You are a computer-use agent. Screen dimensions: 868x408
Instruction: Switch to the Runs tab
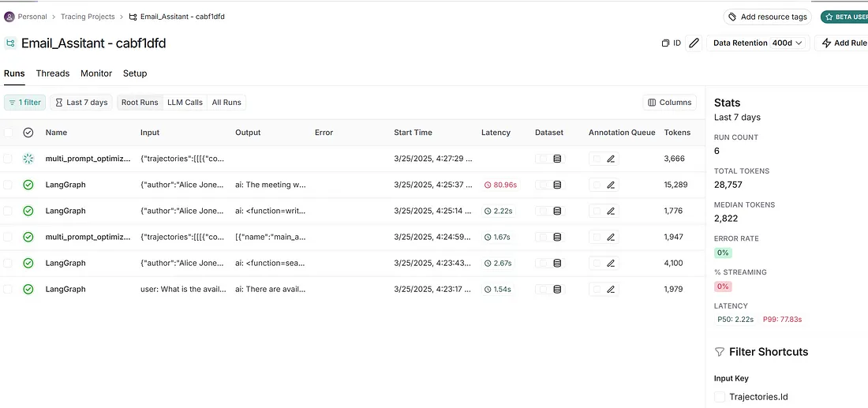pos(14,73)
